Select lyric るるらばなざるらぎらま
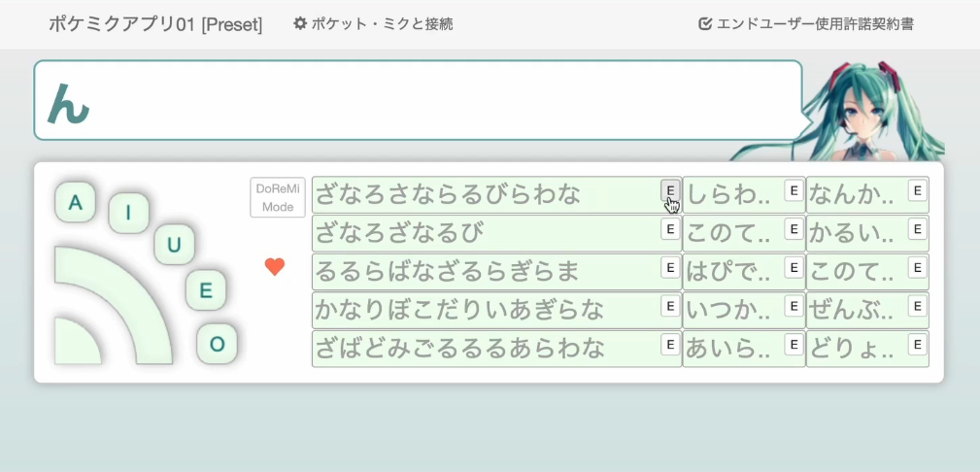The image size is (980, 472). tap(484, 272)
